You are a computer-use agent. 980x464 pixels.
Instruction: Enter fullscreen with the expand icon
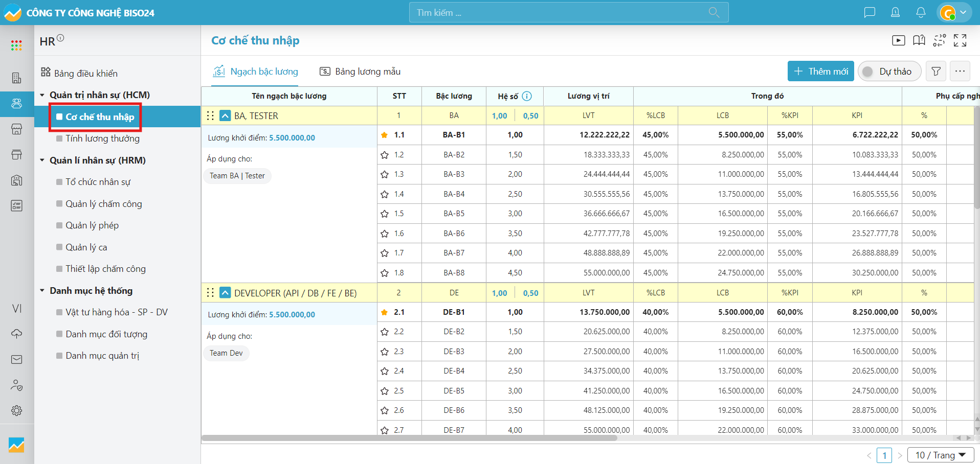point(960,40)
